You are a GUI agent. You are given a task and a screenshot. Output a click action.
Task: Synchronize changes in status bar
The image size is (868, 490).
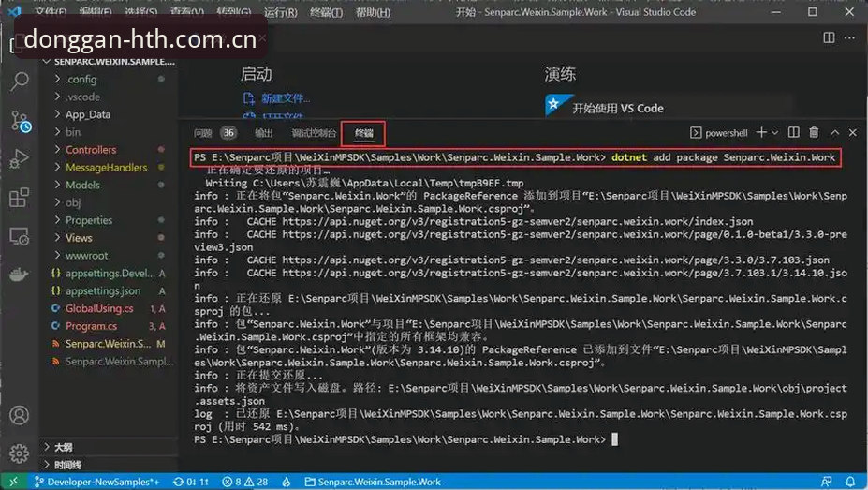coord(191,482)
